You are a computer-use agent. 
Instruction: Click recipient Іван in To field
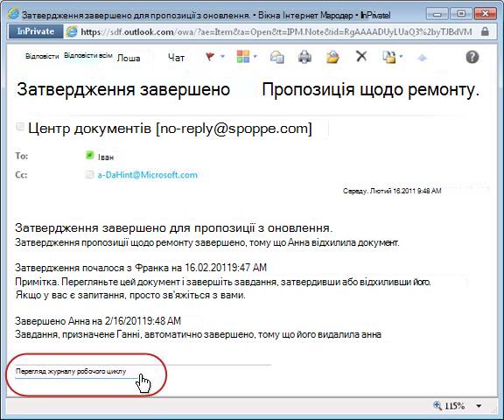(x=106, y=157)
